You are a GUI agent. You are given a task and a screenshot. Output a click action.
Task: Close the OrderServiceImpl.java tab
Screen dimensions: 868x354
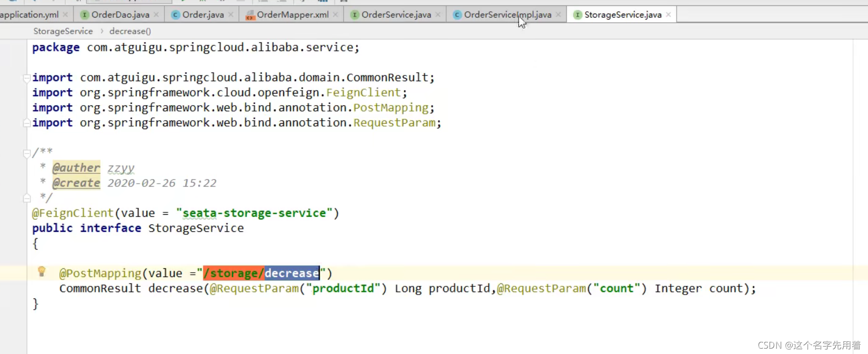coord(558,15)
